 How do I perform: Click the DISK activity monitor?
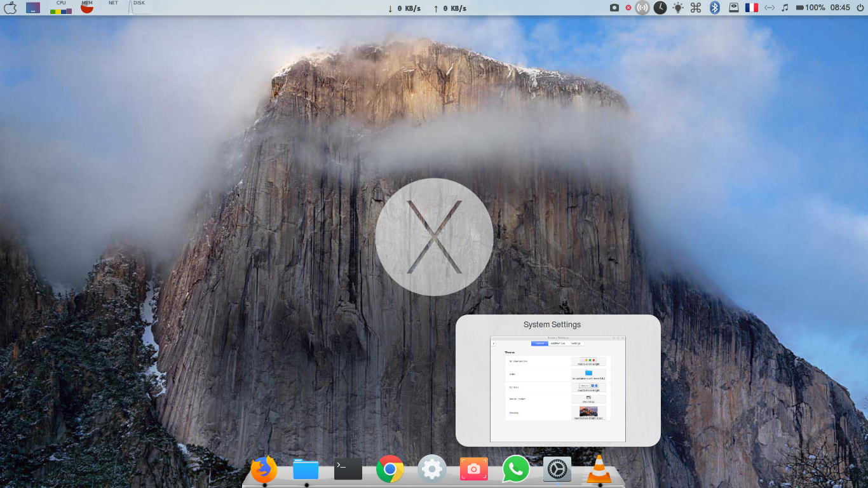(x=139, y=8)
